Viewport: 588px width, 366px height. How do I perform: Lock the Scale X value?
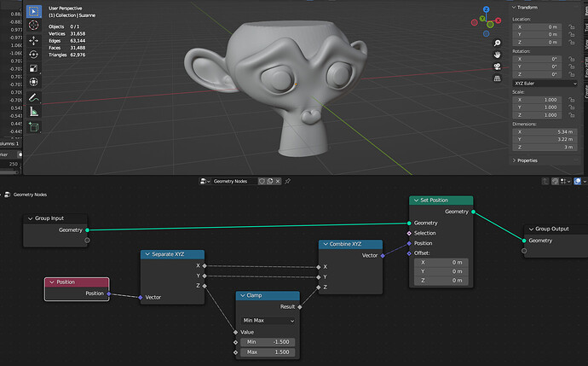(571, 100)
